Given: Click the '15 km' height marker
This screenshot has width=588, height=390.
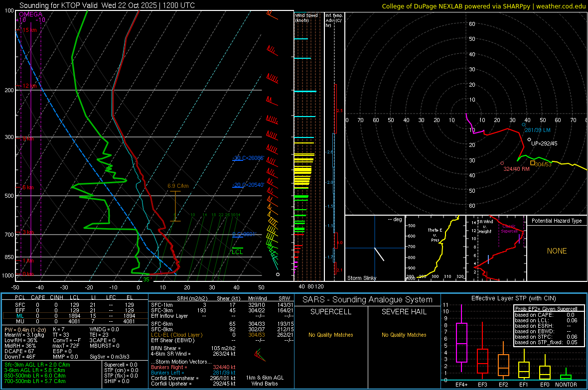Looking at the screenshot, I should 29,30.
